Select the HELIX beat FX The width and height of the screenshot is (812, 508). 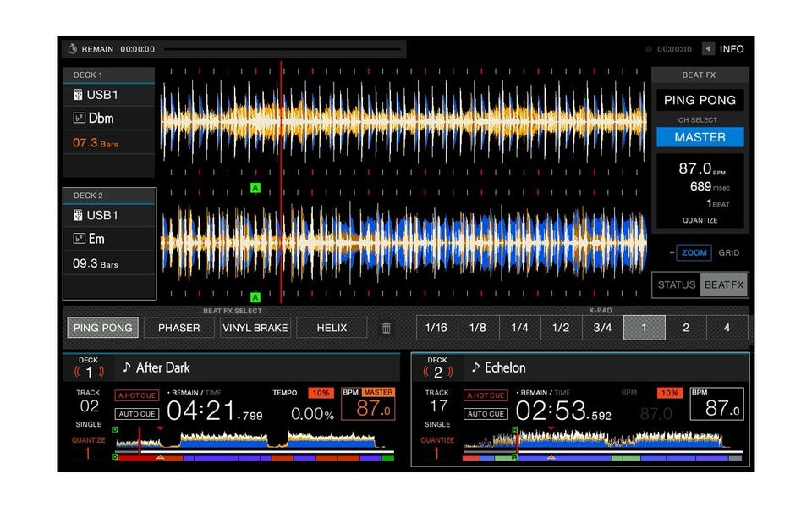coord(332,328)
